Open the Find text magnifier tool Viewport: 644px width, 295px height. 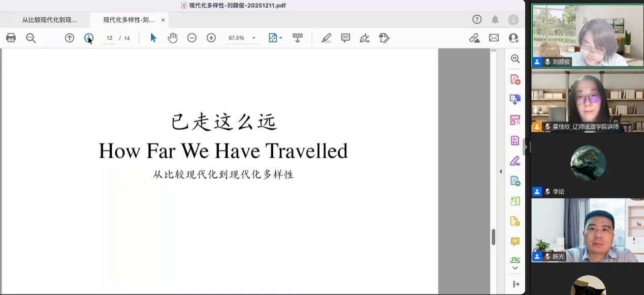pos(31,38)
